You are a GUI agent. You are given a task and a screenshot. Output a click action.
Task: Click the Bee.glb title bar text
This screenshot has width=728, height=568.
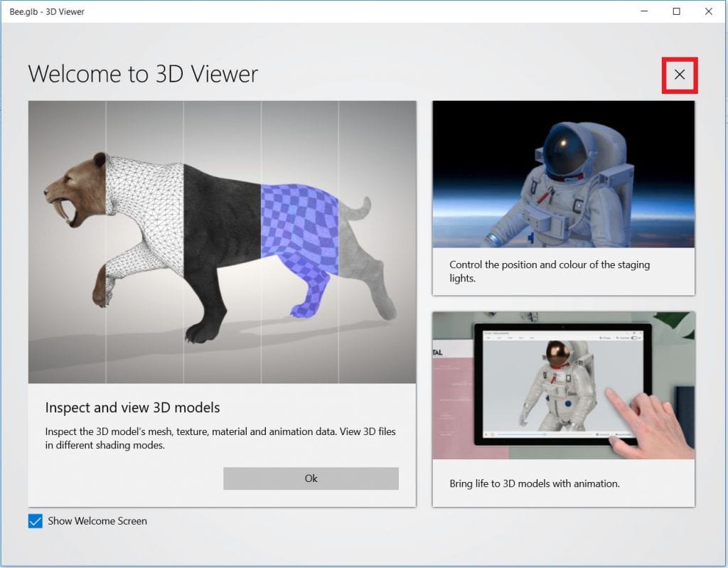coord(48,11)
